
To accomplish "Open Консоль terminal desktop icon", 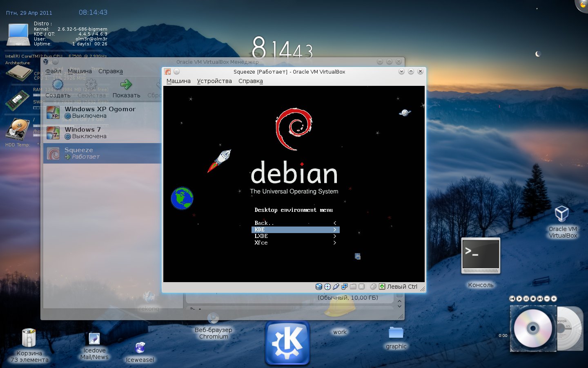I will [x=481, y=263].
